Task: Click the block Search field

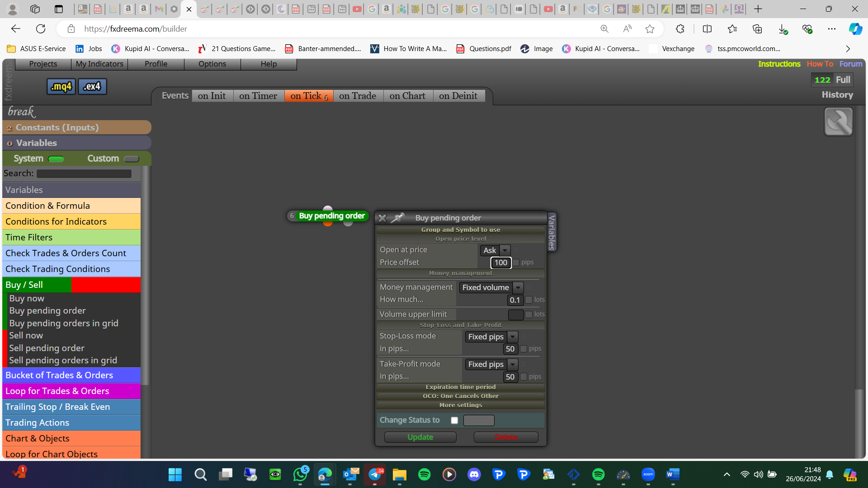Action: point(84,174)
